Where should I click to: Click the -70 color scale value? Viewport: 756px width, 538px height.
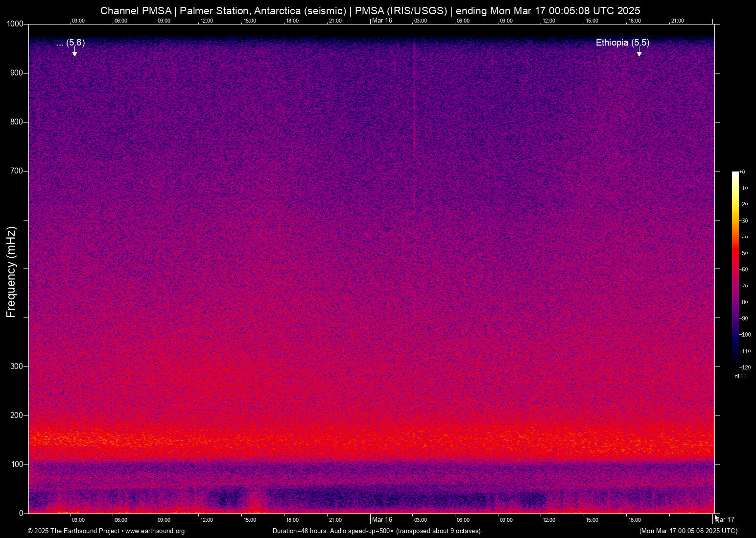click(x=744, y=286)
